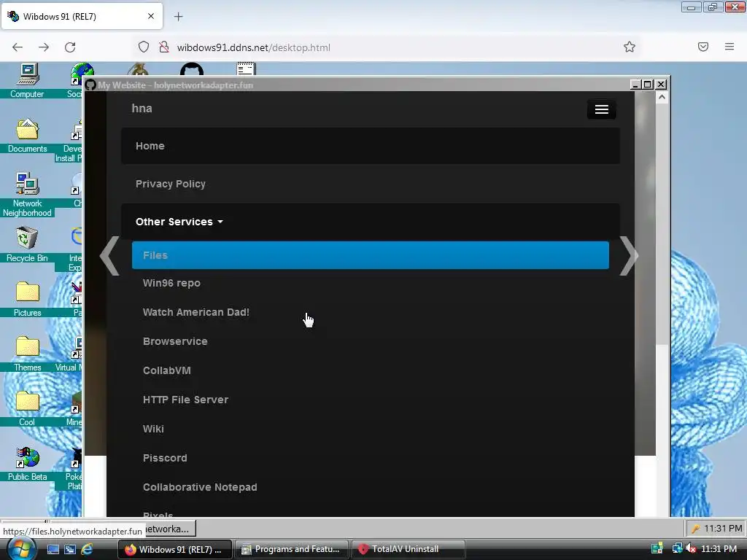Go forward using Firefox forward arrow
747x560 pixels.
click(43, 47)
